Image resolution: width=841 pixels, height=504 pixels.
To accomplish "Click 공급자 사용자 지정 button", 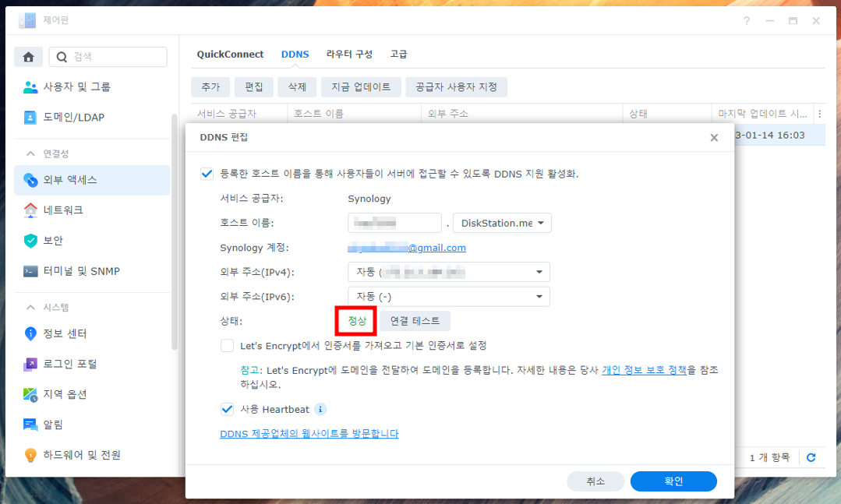I will click(x=457, y=87).
